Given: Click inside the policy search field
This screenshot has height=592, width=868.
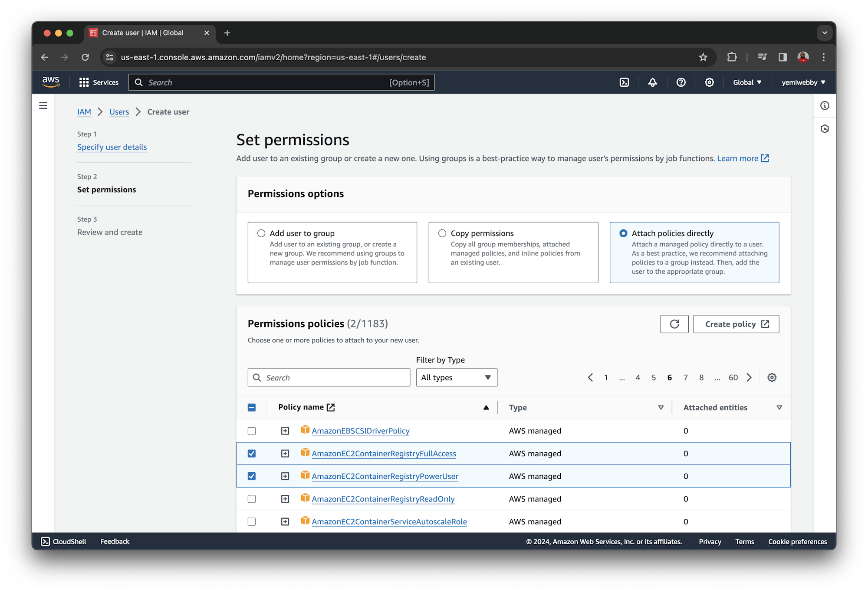Looking at the screenshot, I should coord(329,377).
